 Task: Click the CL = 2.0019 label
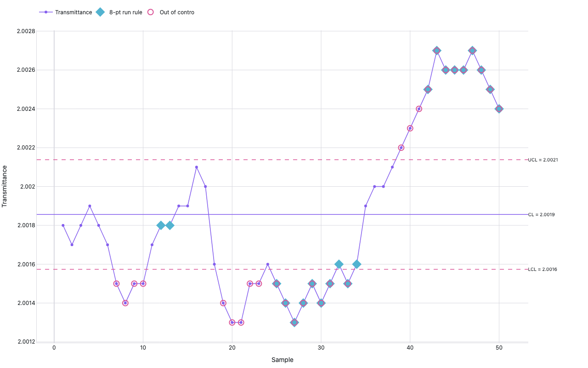tap(542, 215)
